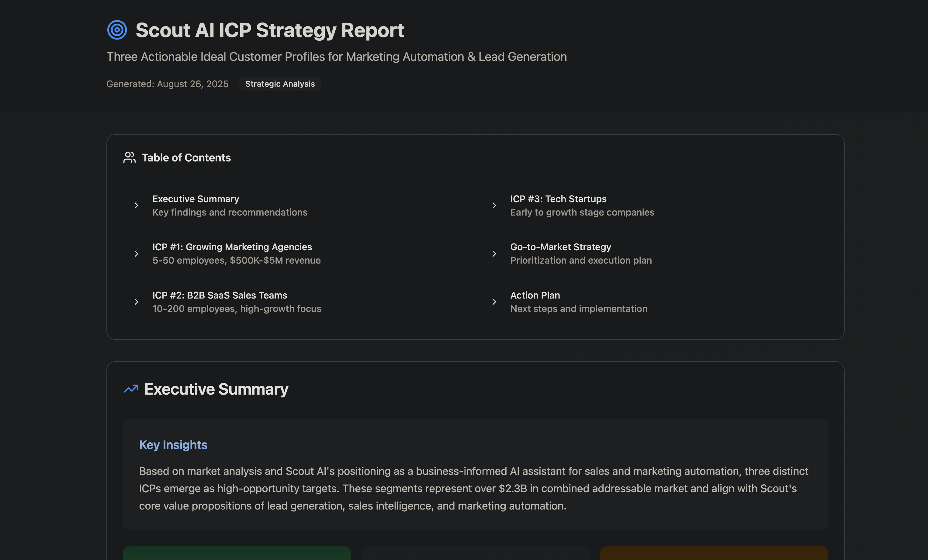This screenshot has height=560, width=928.
Task: Click '10-200 employees, high-growth focus' text
Action: click(237, 309)
